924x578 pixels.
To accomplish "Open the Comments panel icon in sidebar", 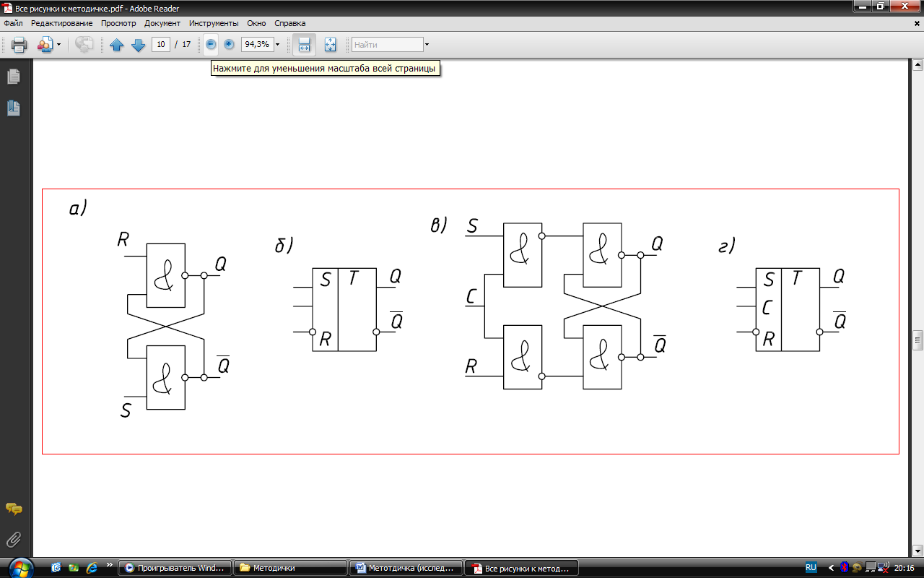I will [x=13, y=509].
